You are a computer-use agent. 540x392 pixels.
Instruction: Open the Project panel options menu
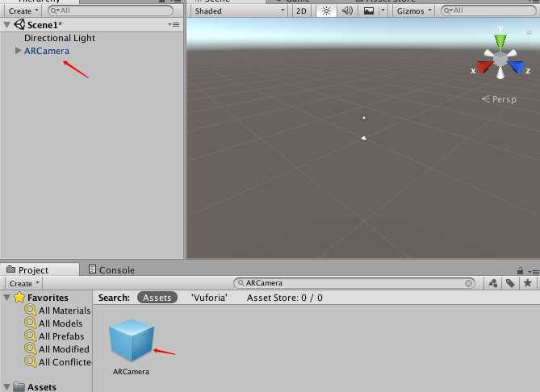(534, 272)
